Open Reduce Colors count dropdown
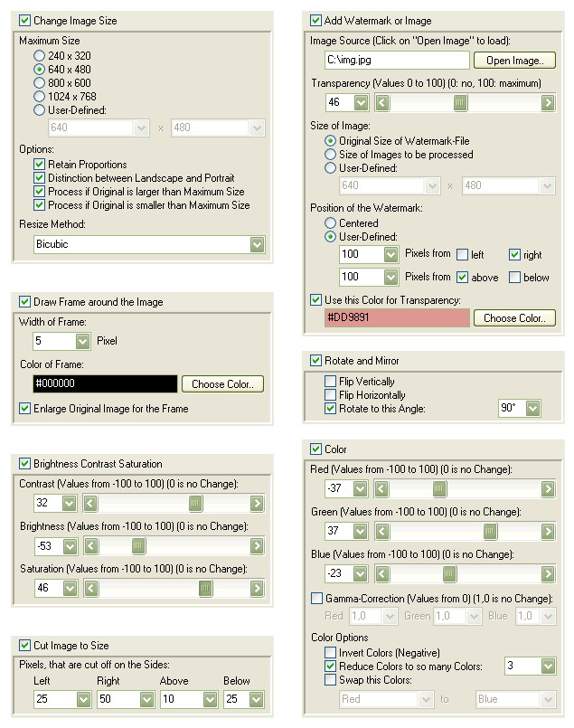 point(548,667)
